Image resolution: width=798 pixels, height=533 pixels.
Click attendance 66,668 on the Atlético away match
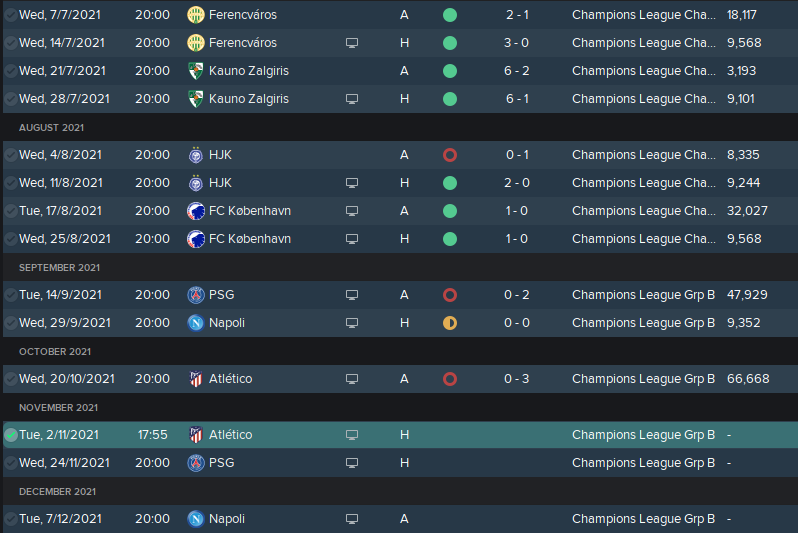point(748,379)
